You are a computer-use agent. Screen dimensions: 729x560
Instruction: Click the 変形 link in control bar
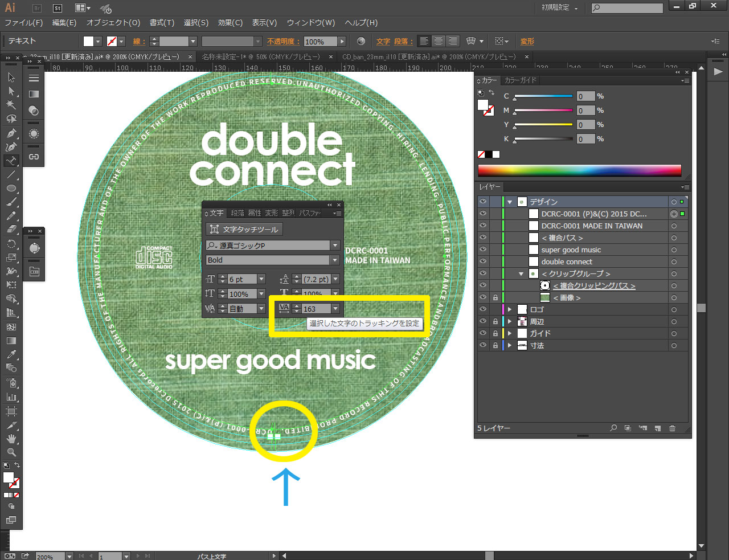[527, 41]
